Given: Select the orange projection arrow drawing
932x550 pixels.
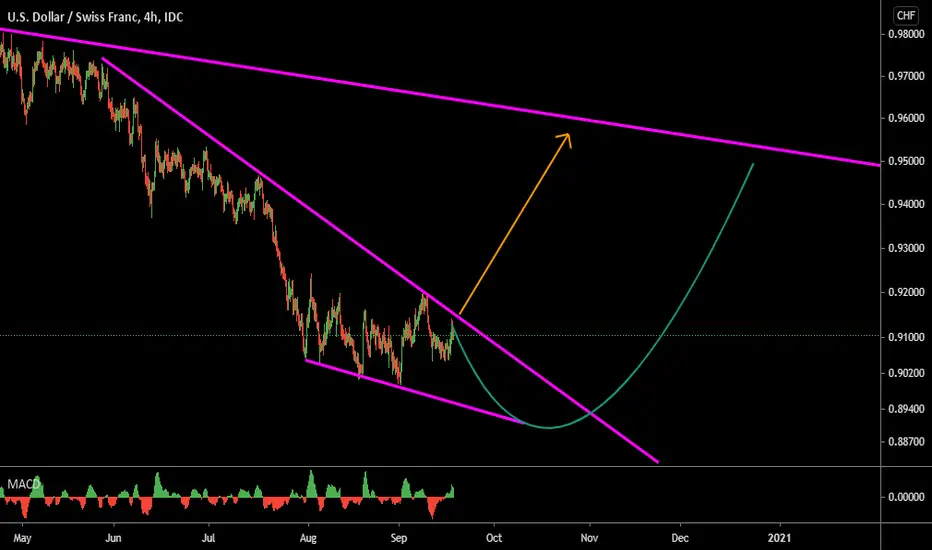Looking at the screenshot, I should tap(514, 224).
